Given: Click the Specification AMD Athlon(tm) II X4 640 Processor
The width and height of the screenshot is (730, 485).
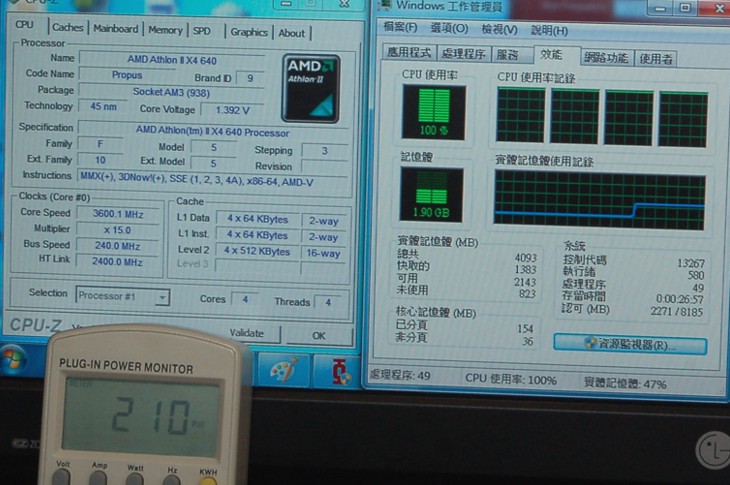Looking at the screenshot, I should coord(212,131).
